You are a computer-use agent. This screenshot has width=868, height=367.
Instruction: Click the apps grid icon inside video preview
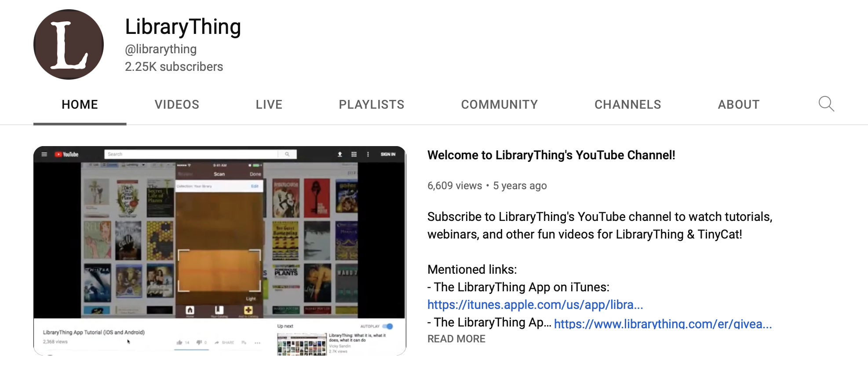[x=354, y=154]
